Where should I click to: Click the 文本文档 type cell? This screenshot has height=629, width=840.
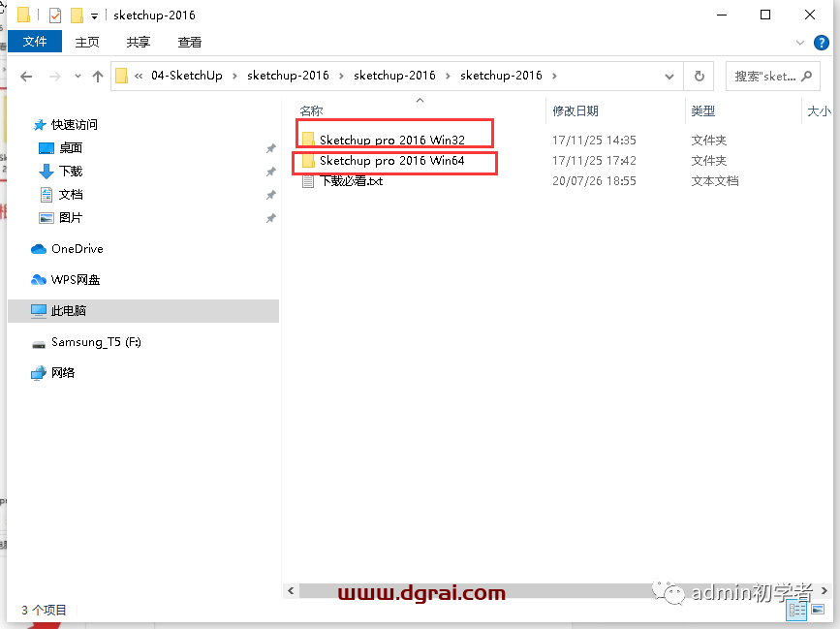(715, 181)
